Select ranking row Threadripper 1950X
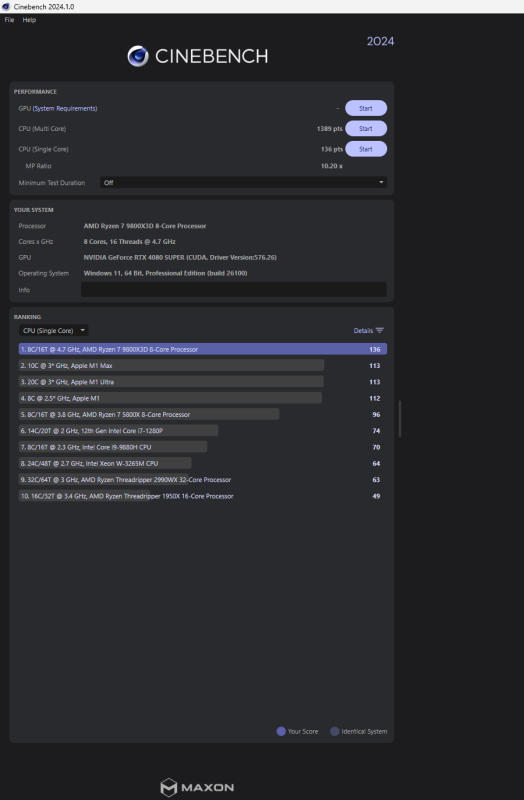Image resolution: width=524 pixels, height=800 pixels. (x=203, y=496)
